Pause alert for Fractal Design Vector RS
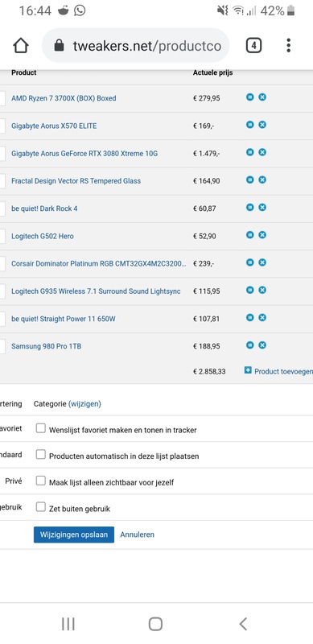 point(249,180)
